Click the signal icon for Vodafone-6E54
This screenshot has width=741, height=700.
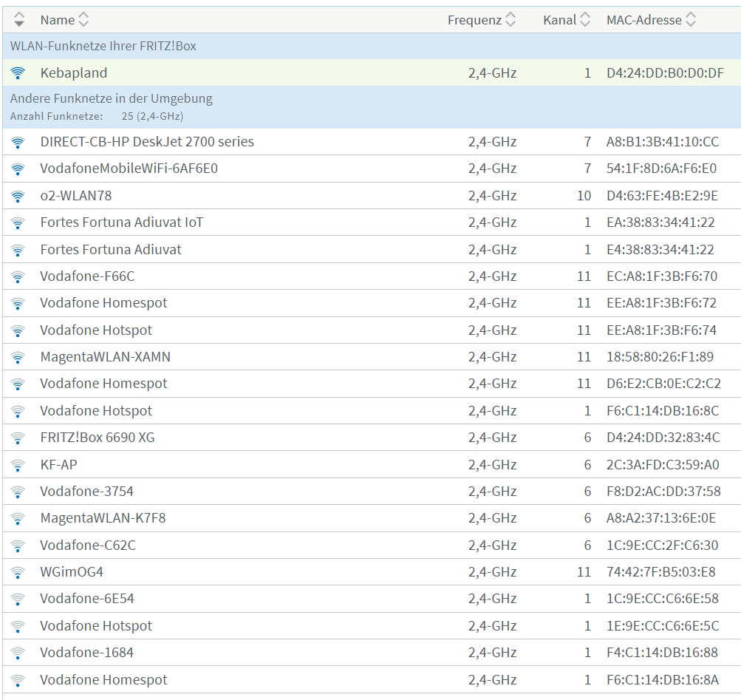[18, 599]
